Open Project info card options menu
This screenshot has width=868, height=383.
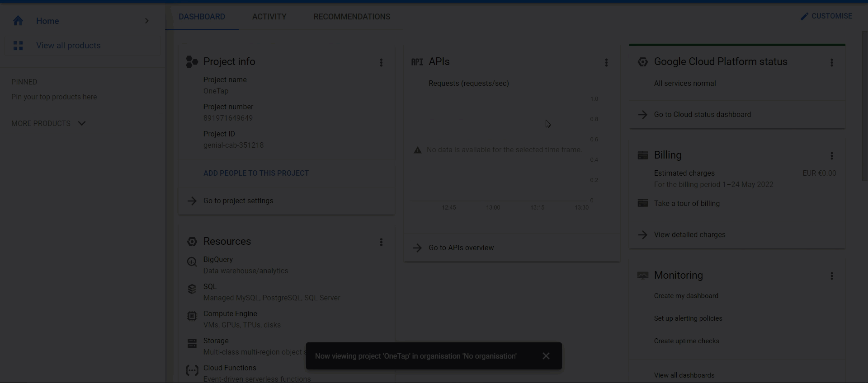point(381,63)
